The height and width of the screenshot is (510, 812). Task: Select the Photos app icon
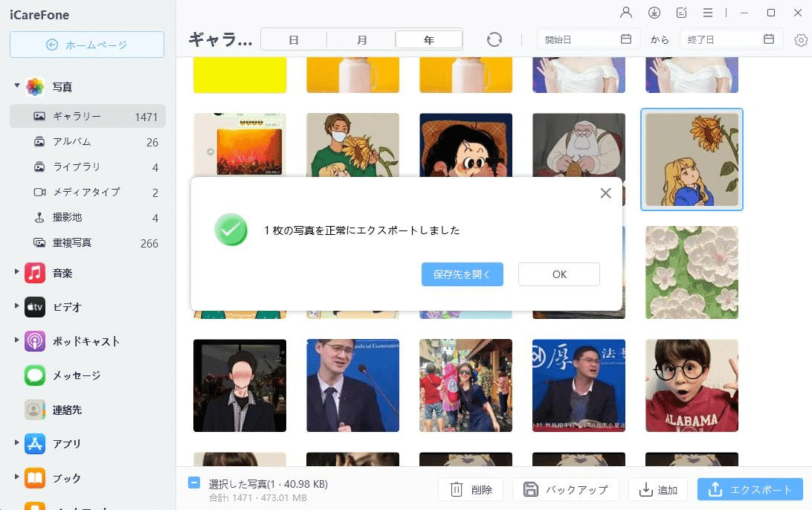(x=35, y=86)
